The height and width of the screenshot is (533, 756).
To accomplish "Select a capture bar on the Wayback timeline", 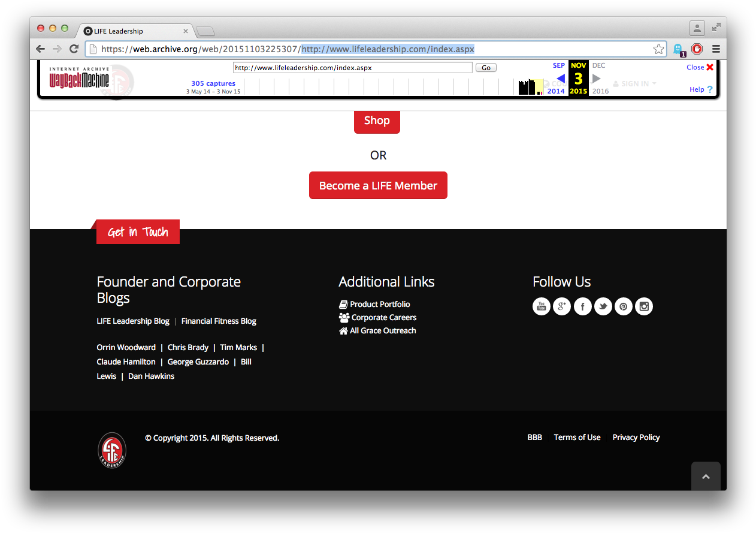I will (x=527, y=87).
